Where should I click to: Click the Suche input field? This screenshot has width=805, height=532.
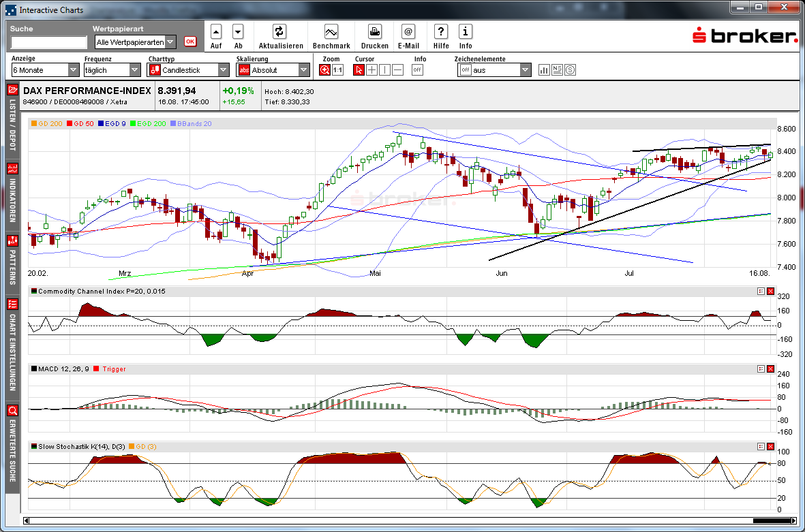point(49,42)
